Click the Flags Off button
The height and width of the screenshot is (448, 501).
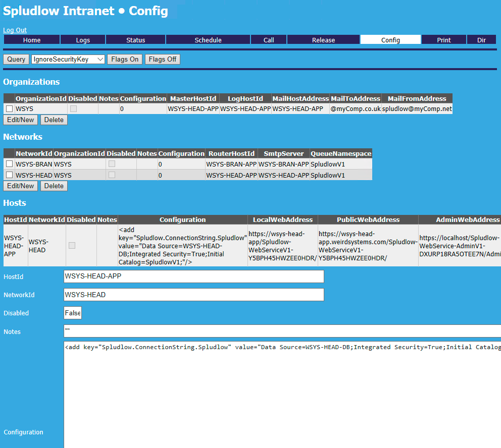tap(162, 60)
